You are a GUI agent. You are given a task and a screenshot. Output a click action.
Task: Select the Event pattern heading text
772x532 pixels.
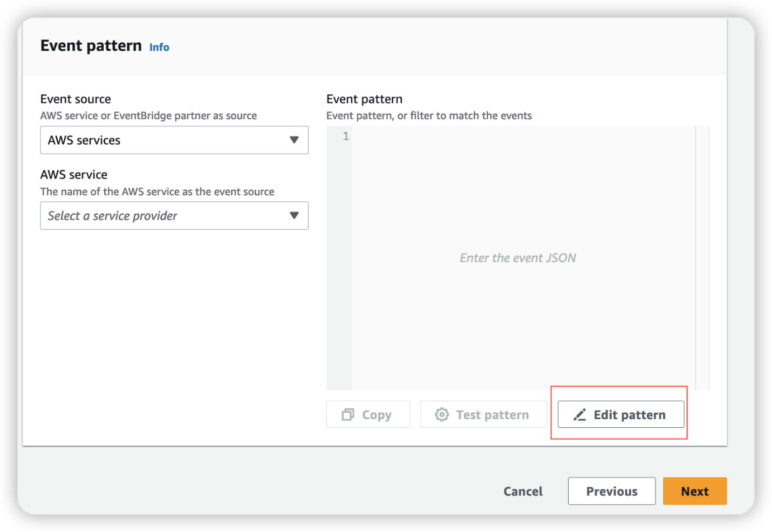91,45
